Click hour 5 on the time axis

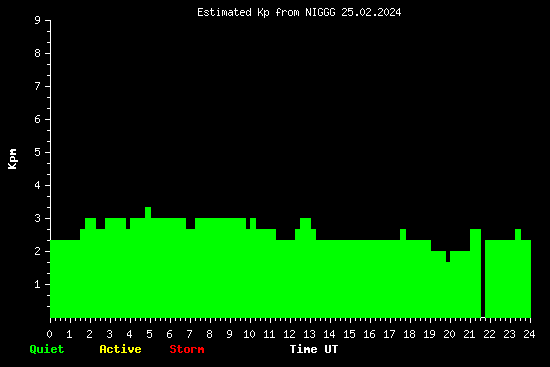(149, 334)
